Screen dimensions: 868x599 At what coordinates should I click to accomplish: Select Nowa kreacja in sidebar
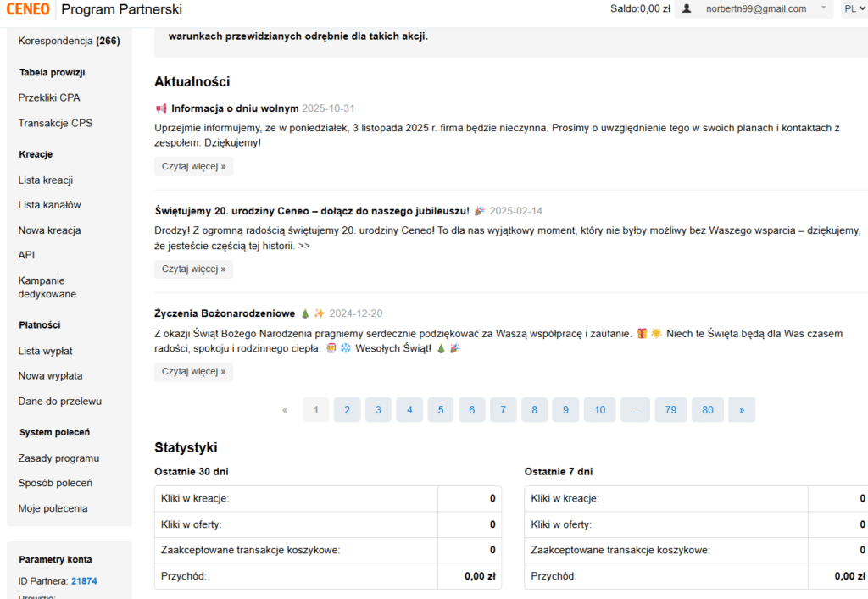coord(49,230)
